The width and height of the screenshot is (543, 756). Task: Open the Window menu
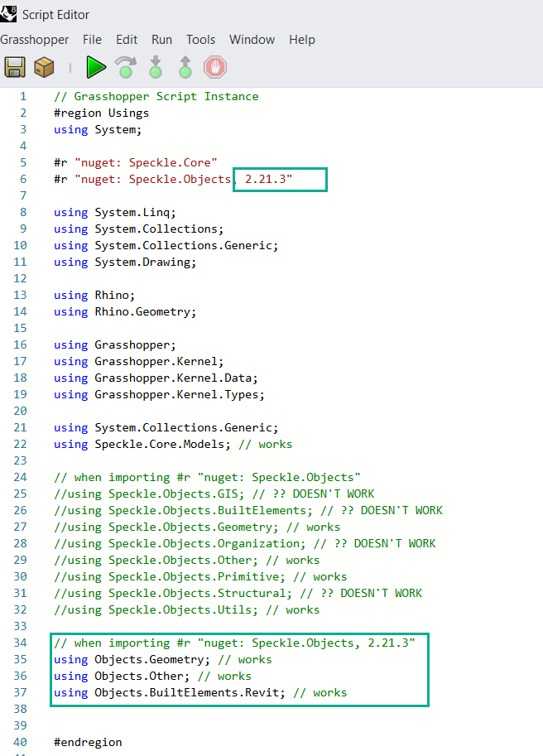[252, 40]
